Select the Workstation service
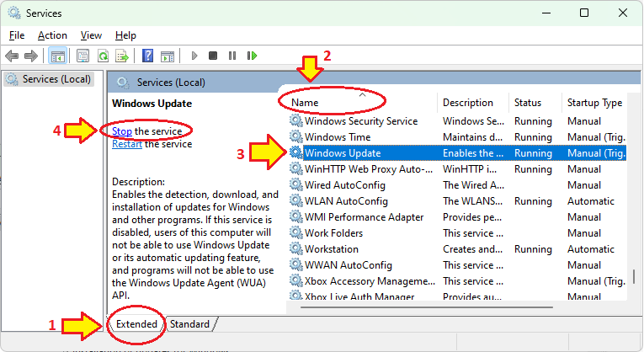This screenshot has width=644, height=352. coord(332,249)
